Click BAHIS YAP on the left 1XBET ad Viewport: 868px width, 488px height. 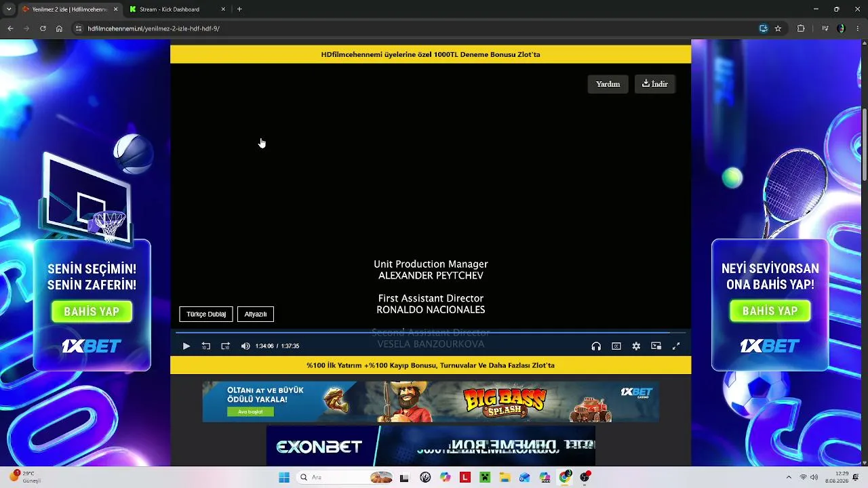92,312
